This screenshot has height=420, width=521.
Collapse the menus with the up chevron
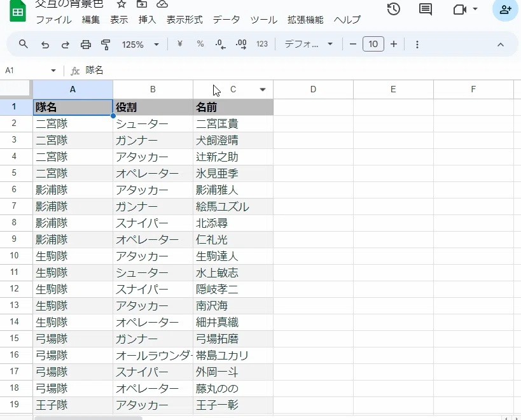coord(501,45)
